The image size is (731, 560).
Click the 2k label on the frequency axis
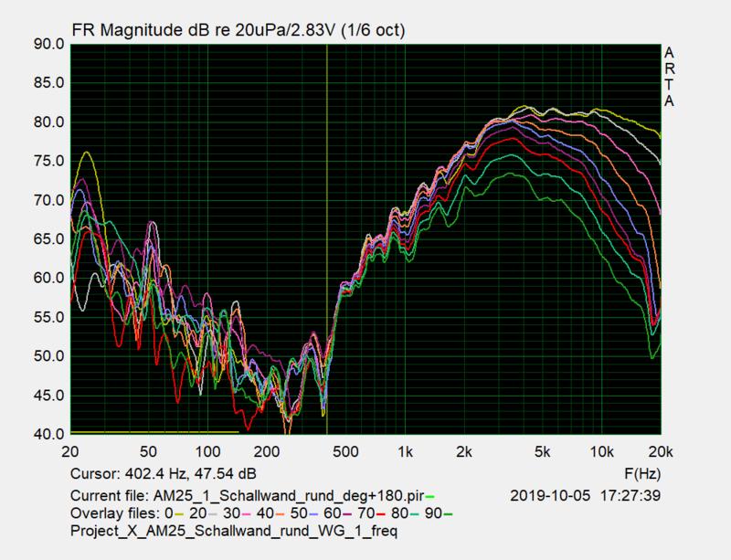(464, 451)
